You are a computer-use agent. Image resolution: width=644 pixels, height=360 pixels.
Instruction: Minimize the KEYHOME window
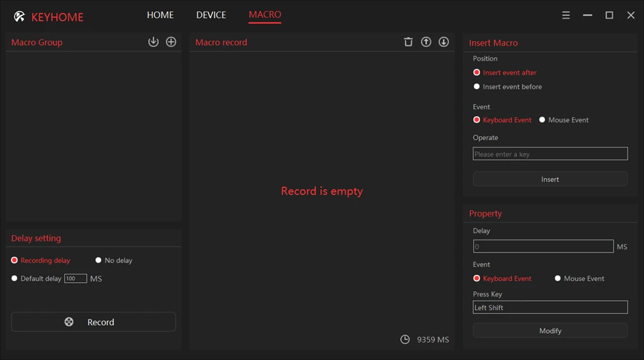click(x=588, y=15)
